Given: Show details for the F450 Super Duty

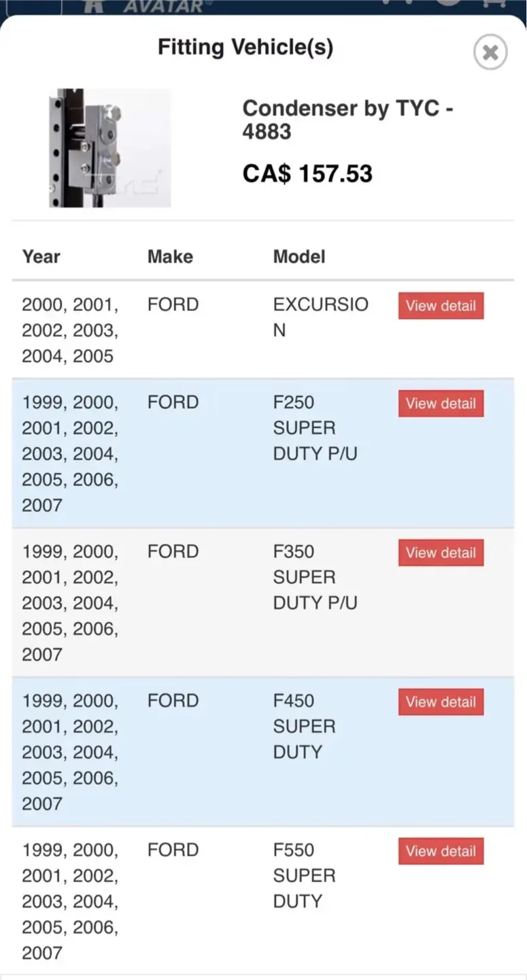Looking at the screenshot, I should pyautogui.click(x=441, y=702).
